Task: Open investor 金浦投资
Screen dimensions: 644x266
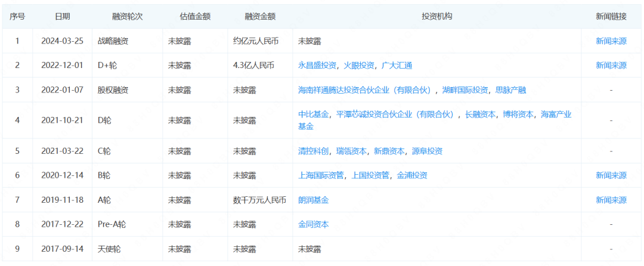Action: pos(412,175)
